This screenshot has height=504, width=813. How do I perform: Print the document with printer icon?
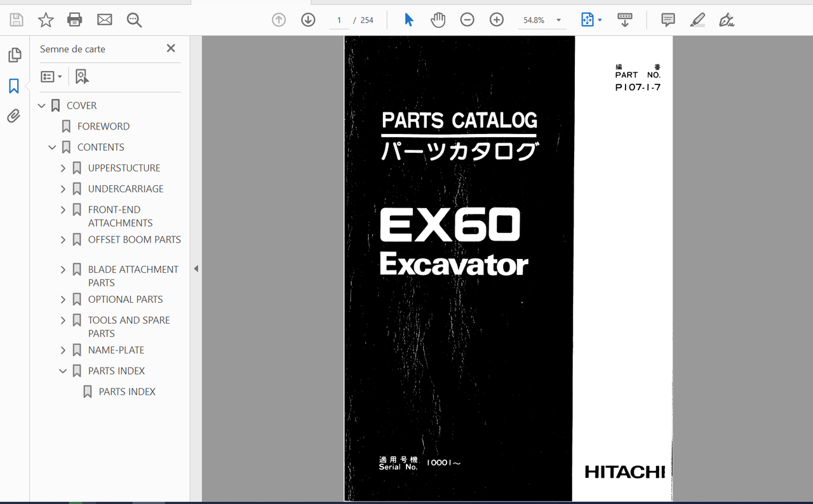click(75, 20)
